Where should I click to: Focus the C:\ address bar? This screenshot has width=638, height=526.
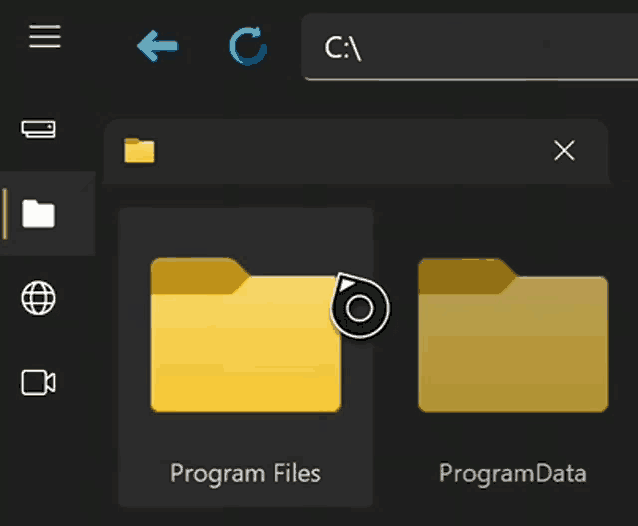coord(470,47)
